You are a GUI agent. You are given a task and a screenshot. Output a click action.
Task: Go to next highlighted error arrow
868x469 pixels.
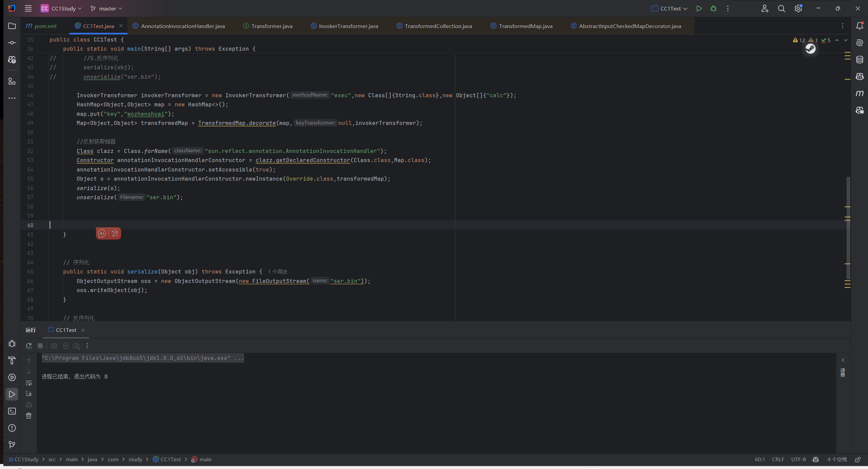pyautogui.click(x=846, y=40)
